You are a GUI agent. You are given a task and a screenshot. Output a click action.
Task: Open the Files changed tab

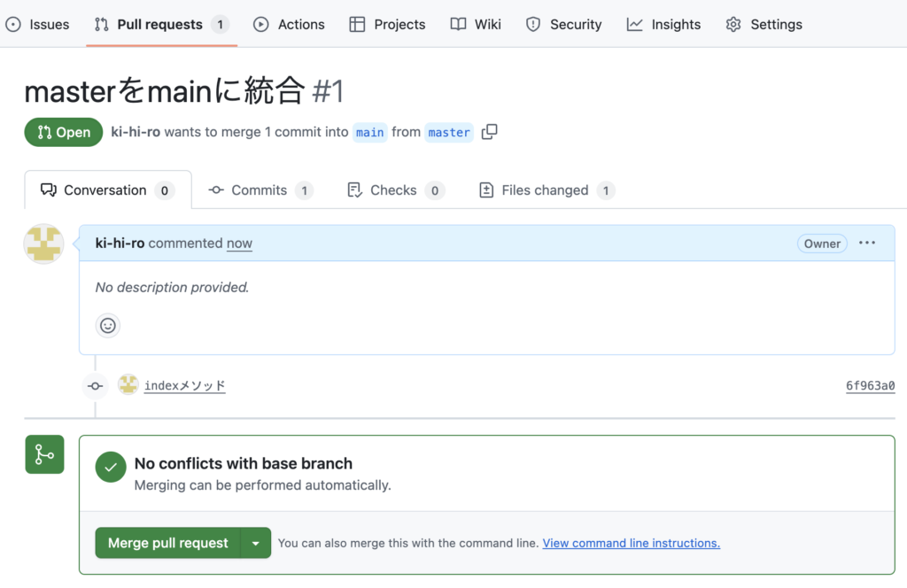545,190
